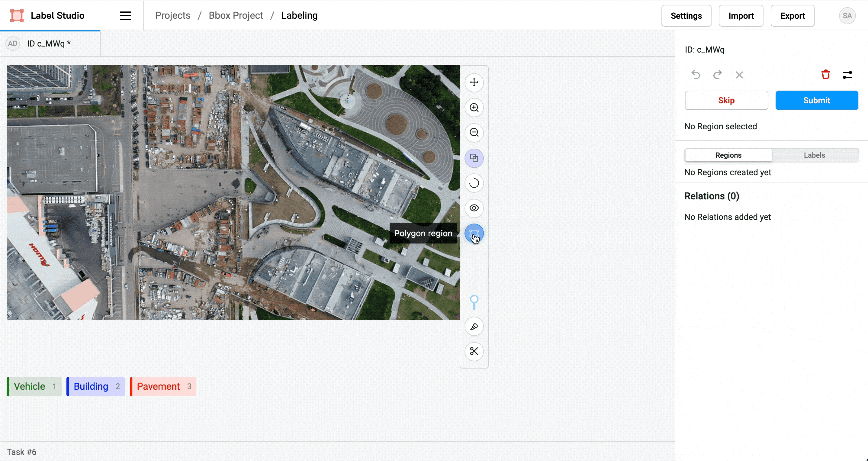The image size is (868, 461).
Task: Select the Pavement label category
Action: [x=163, y=386]
